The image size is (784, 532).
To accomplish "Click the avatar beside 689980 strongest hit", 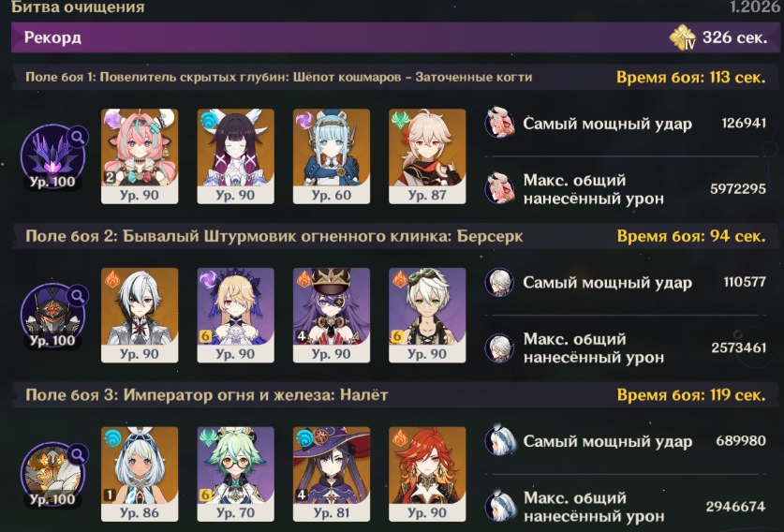I will [x=499, y=440].
